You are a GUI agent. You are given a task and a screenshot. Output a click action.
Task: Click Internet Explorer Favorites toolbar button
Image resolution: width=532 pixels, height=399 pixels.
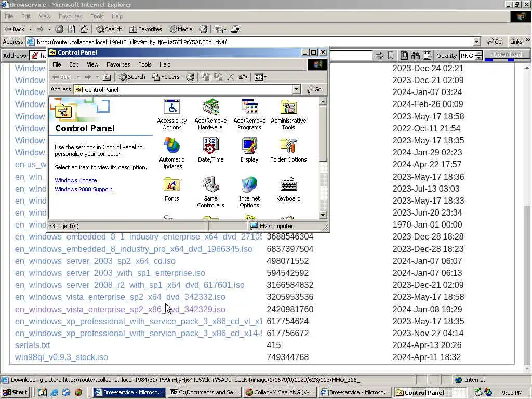coord(146,29)
